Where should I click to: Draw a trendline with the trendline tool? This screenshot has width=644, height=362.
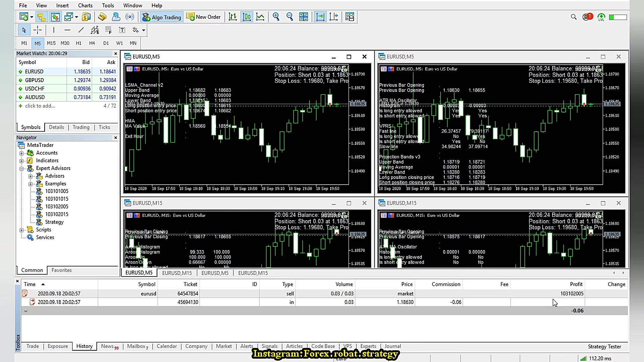81,30
